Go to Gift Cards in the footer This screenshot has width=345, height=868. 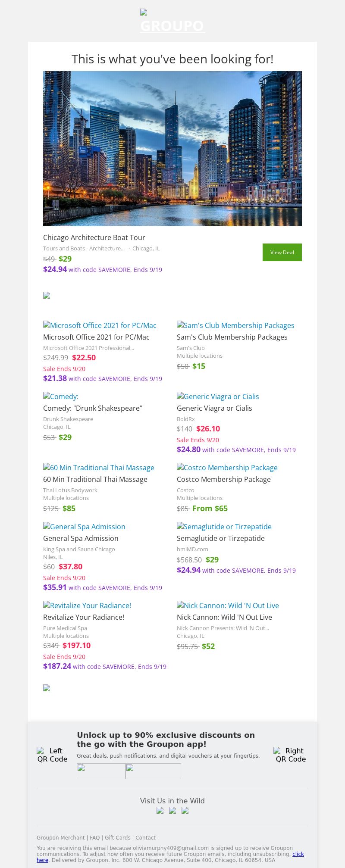click(117, 837)
